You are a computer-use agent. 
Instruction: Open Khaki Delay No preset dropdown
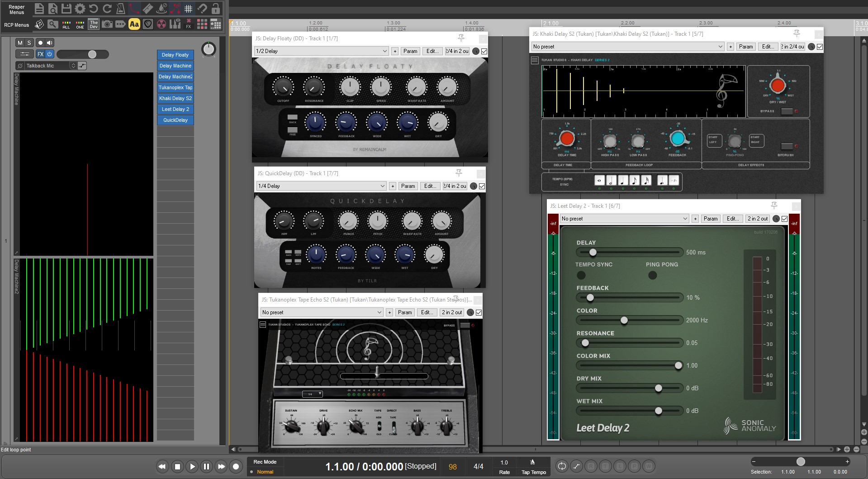pos(628,47)
